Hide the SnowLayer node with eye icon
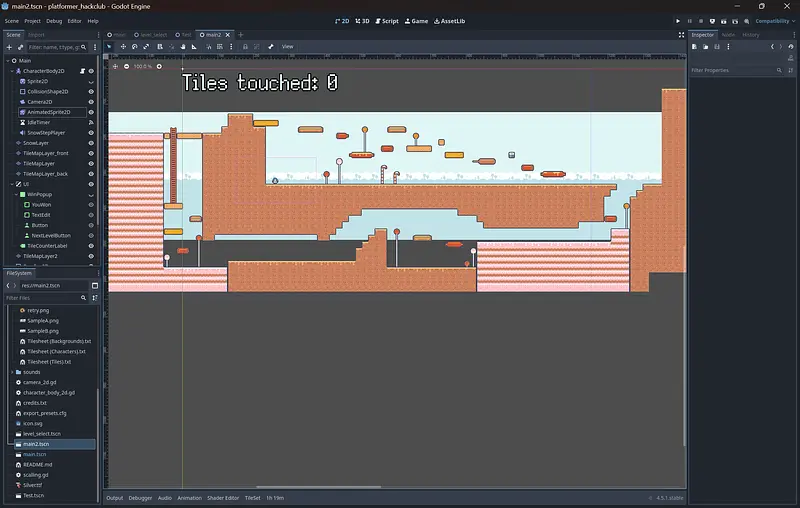Screen dimensions: 800x508 click(x=91, y=143)
